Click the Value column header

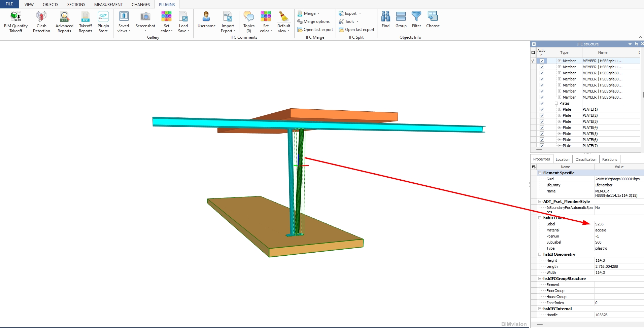[619, 167]
